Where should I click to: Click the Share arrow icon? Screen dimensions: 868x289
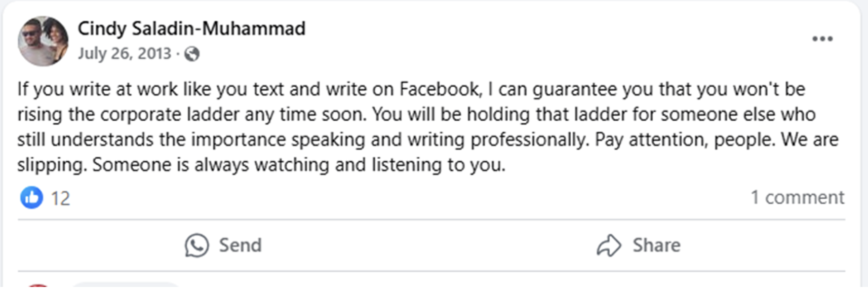[x=609, y=245]
